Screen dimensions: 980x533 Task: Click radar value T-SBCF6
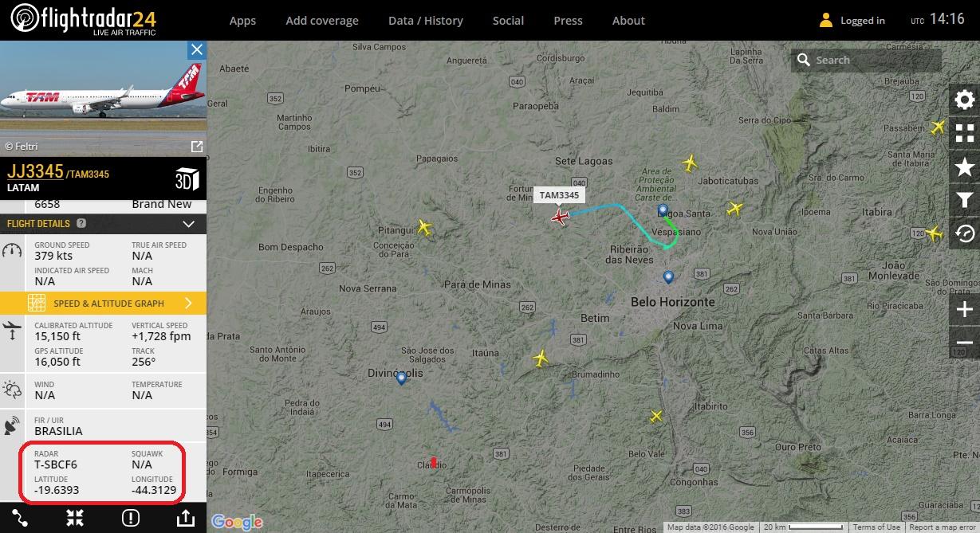coord(56,464)
